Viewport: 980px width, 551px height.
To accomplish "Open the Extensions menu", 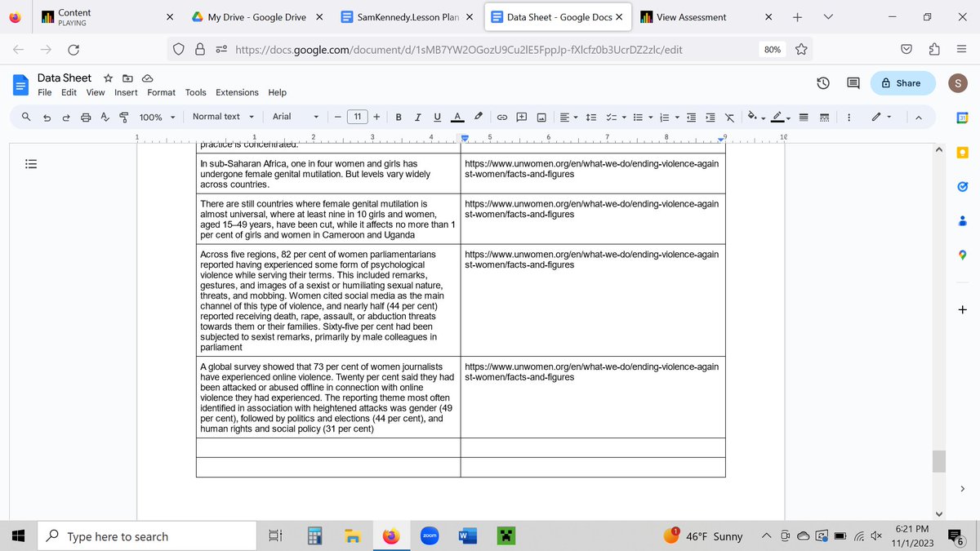I will [x=237, y=92].
